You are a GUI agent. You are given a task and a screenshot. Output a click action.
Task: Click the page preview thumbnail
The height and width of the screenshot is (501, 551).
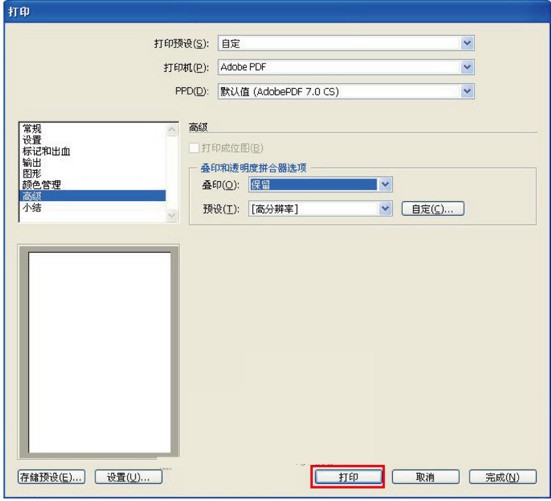pos(100,352)
